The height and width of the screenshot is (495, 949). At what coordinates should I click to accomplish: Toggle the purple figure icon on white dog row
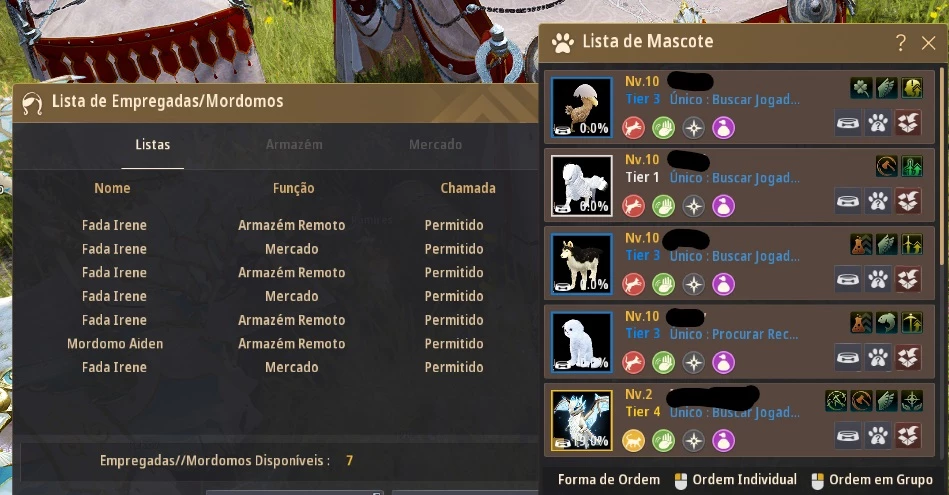pyautogui.click(x=723, y=362)
